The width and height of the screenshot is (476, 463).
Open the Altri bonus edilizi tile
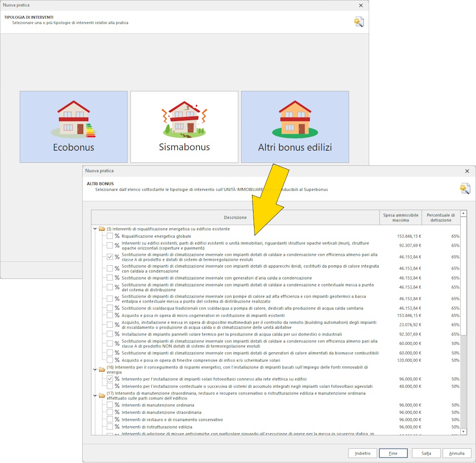[295, 126]
